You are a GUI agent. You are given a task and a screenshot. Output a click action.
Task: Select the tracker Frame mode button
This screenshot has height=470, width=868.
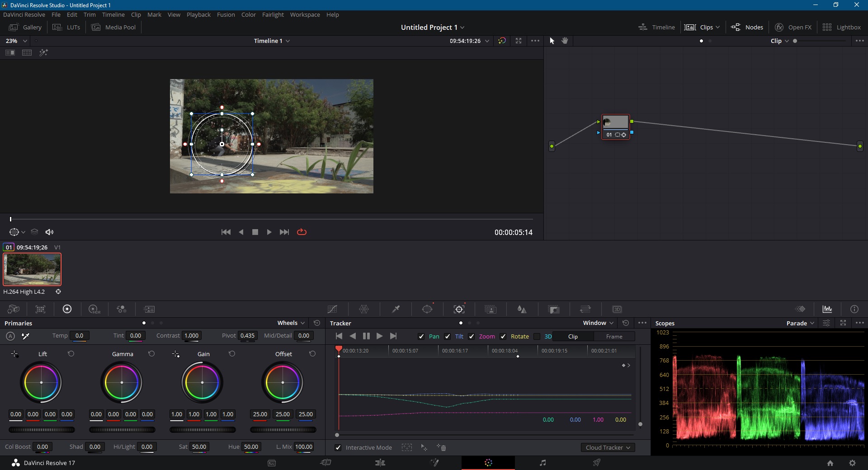pos(614,336)
